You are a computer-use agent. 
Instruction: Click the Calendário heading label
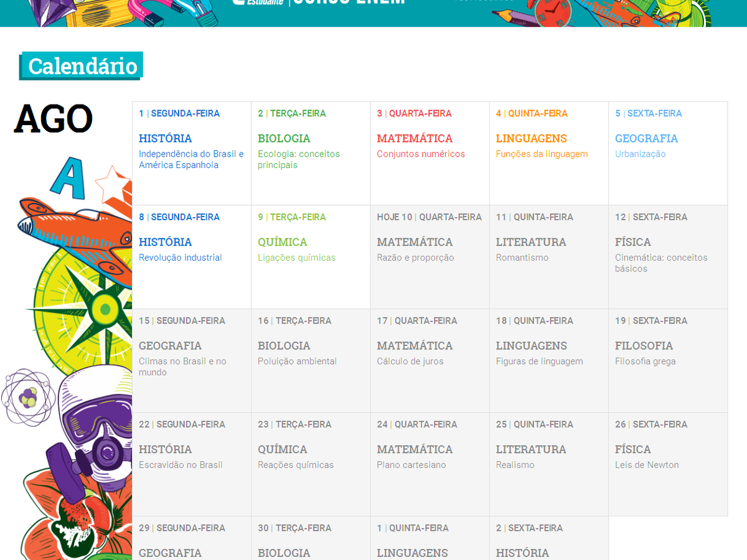(82, 66)
